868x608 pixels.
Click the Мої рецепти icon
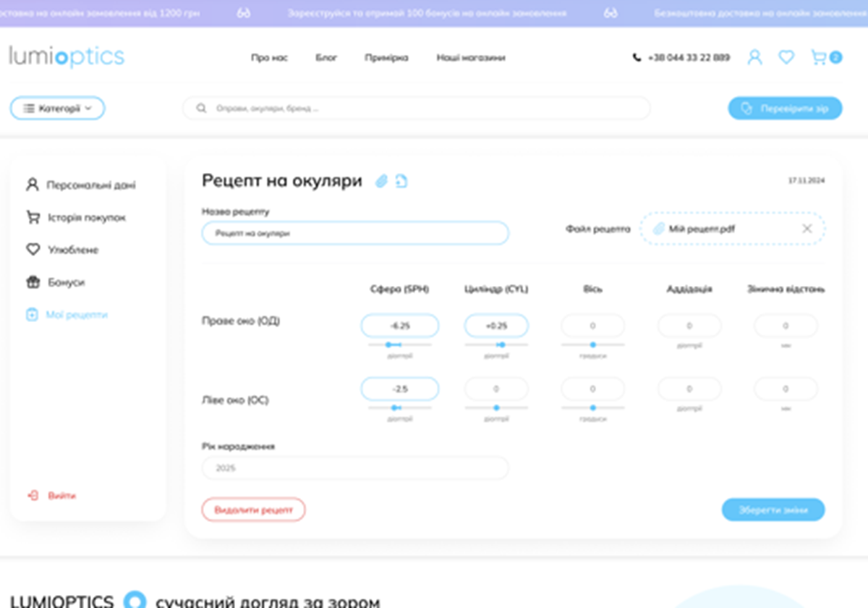coord(32,315)
